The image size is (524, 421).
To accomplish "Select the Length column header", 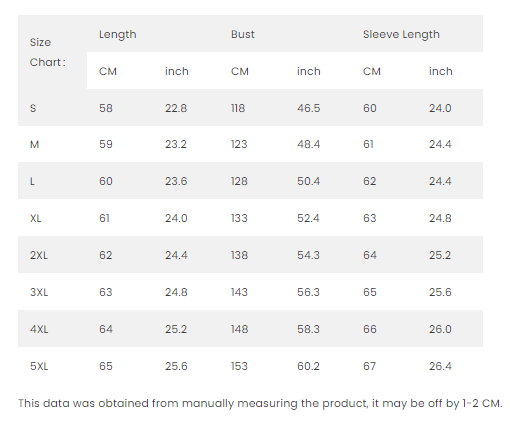I will (118, 34).
